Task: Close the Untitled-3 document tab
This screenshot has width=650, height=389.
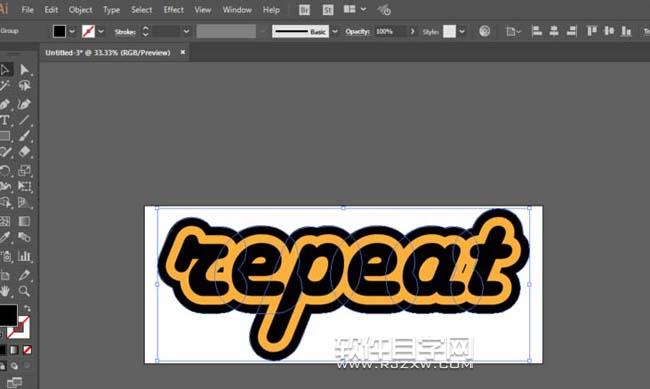Action: (183, 52)
